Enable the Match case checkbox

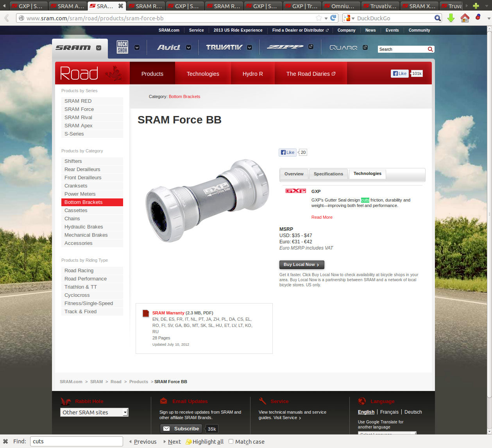231,441
